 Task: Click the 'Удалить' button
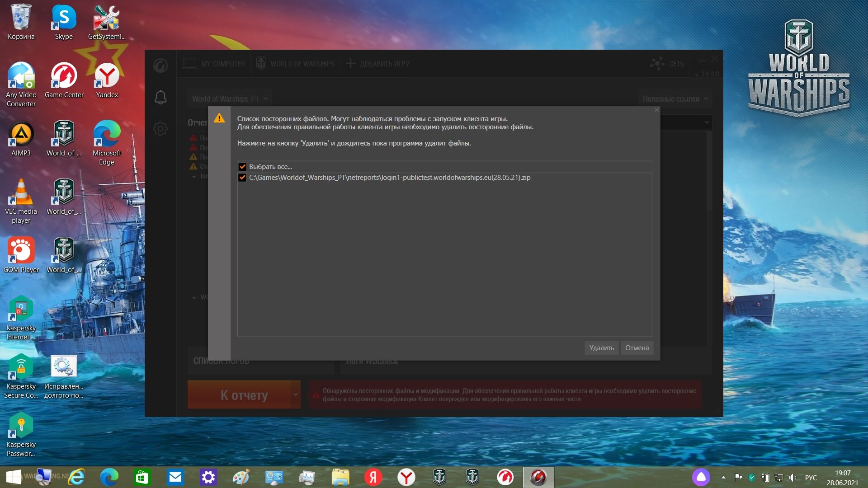(601, 348)
